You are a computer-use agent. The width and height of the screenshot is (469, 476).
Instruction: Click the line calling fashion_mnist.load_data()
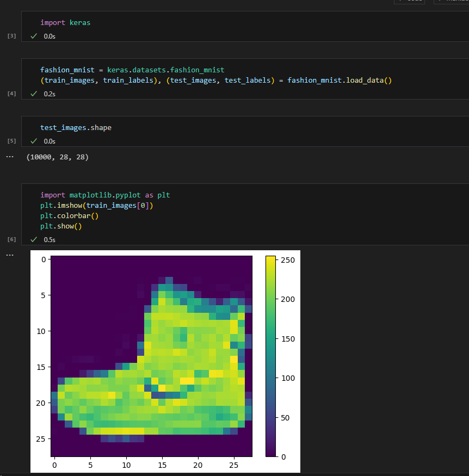[x=216, y=81]
